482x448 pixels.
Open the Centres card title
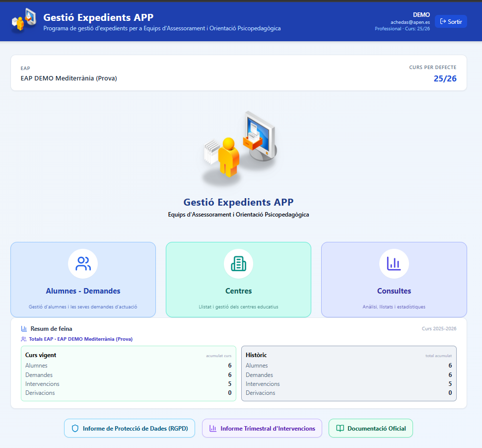pos(239,291)
